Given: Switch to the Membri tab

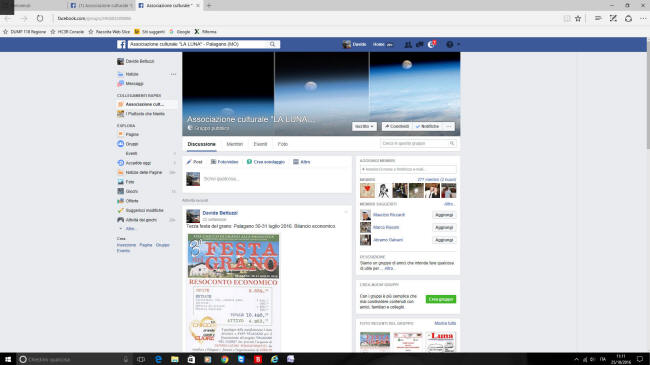Looking at the screenshot, I should click(235, 144).
